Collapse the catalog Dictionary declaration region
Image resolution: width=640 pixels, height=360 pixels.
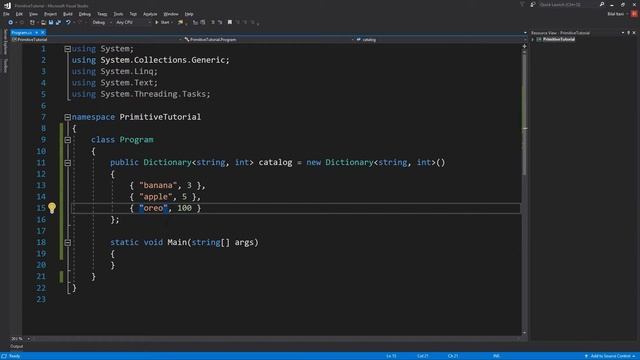coord(67,163)
